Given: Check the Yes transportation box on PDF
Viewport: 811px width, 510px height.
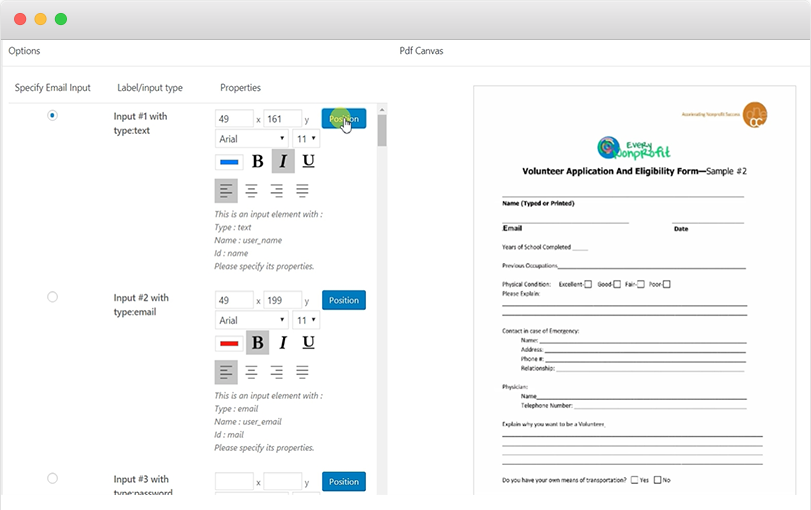Looking at the screenshot, I should 635,480.
